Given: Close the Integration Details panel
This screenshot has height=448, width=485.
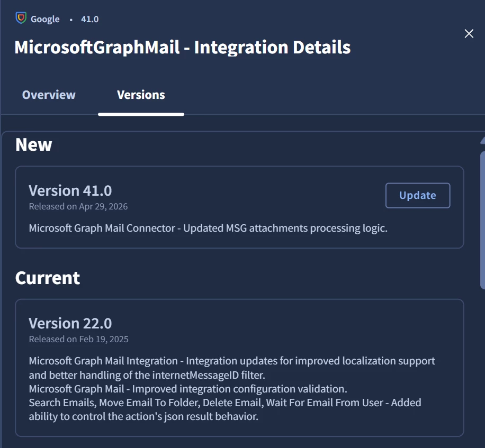Looking at the screenshot, I should pyautogui.click(x=469, y=33).
